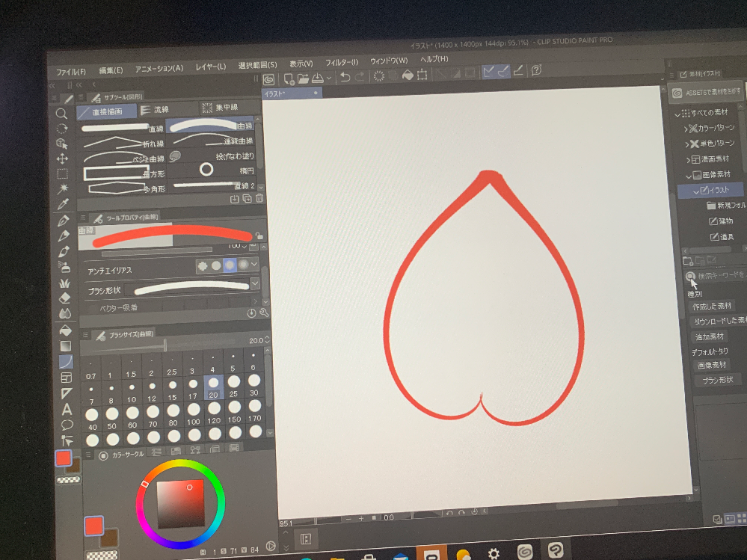Open the 編集(E) menu

coord(111,70)
